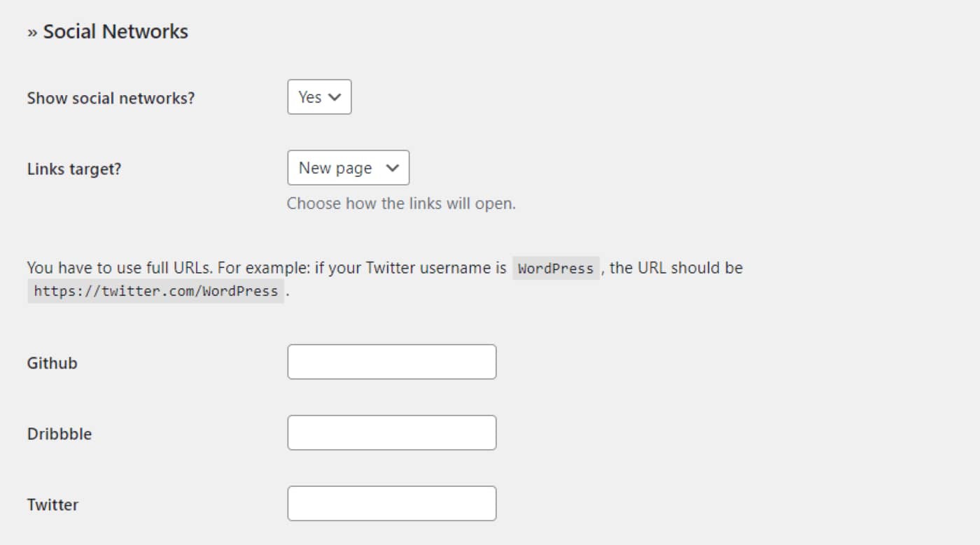Click the Social Networks section heading
Screen dimensions: 980x545
tap(115, 31)
